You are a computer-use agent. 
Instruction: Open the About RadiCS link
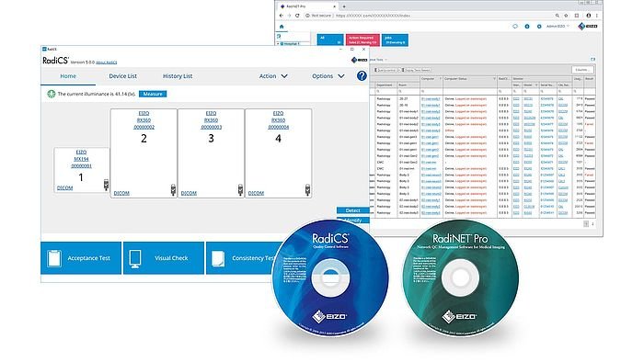(x=107, y=62)
